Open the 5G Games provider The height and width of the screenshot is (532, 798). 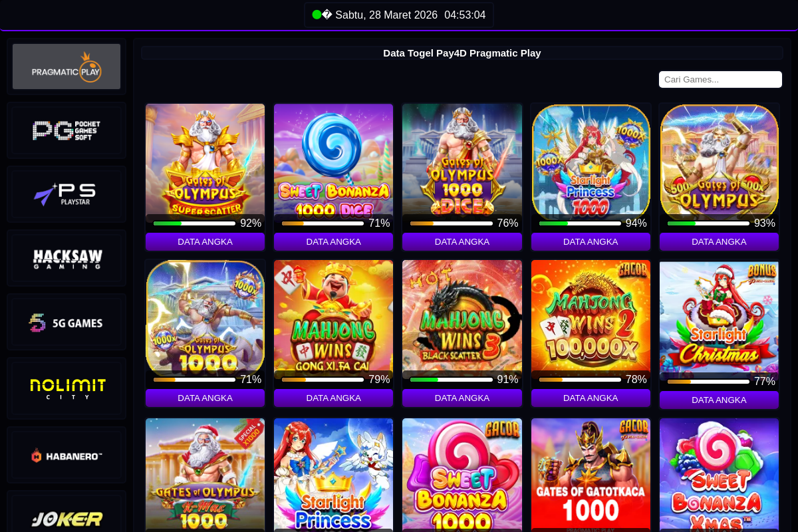pos(66,322)
